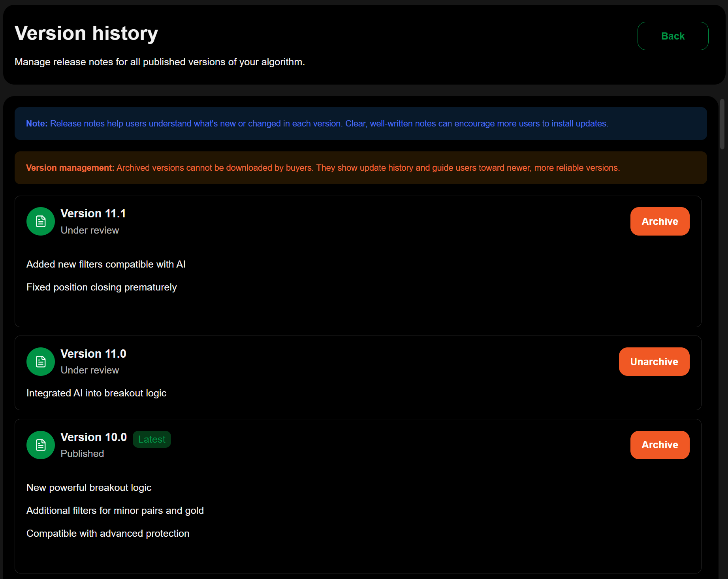Select the Version 10.0 title

click(94, 437)
